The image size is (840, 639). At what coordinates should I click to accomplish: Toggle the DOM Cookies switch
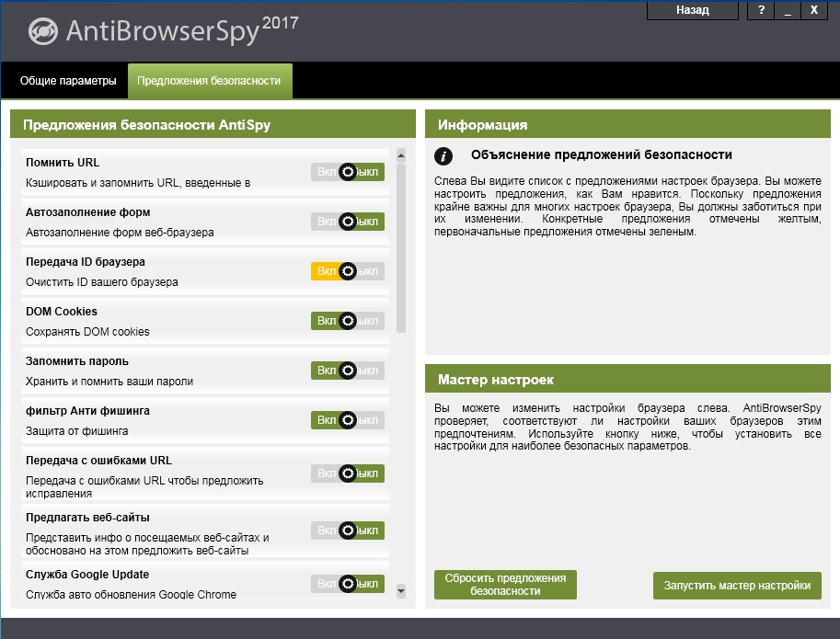pyautogui.click(x=348, y=321)
